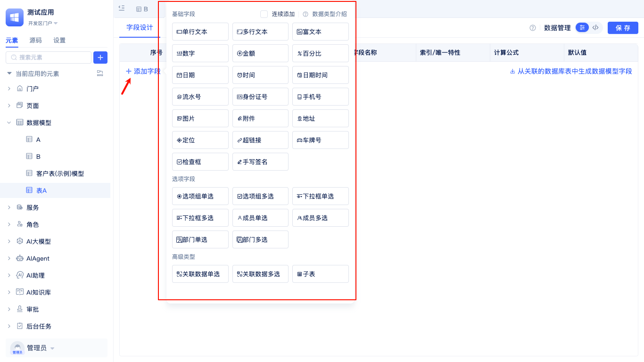Viewport: 644px width, 362px height.
Task: Insert a 超链接 field
Action: click(x=260, y=140)
